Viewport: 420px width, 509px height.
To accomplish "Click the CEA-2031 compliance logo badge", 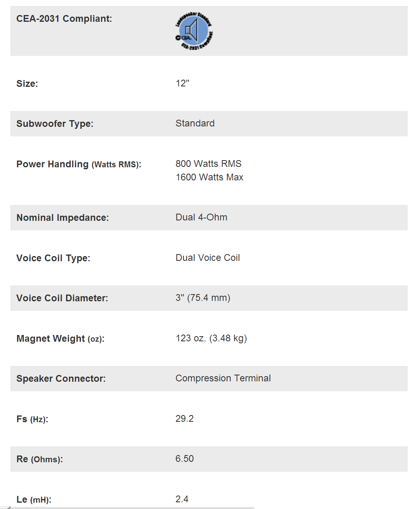I will (x=194, y=31).
